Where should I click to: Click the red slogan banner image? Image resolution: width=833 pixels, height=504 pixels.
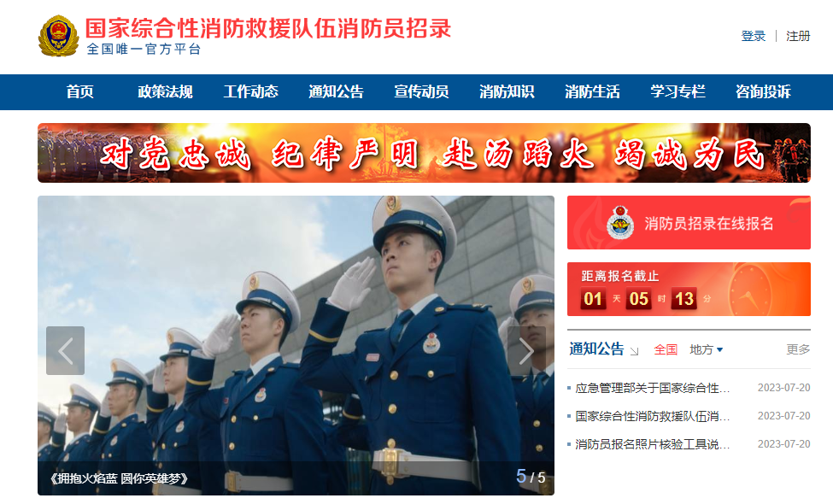click(424, 153)
